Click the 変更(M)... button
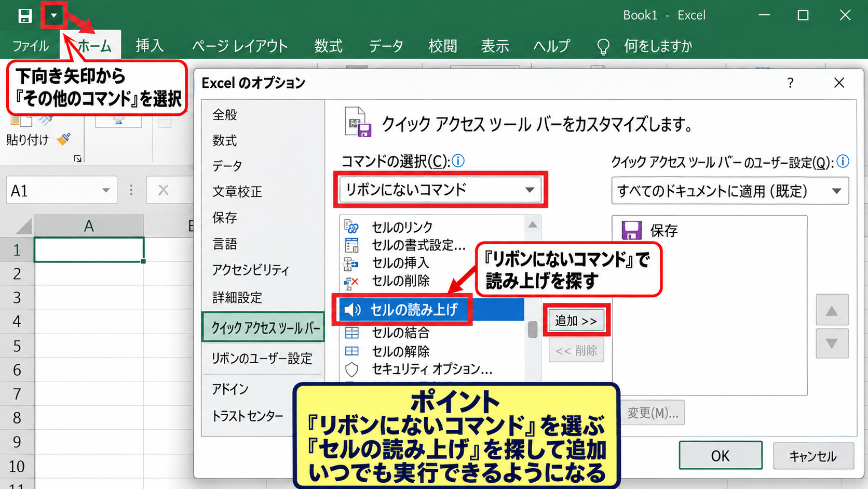 pos(653,413)
